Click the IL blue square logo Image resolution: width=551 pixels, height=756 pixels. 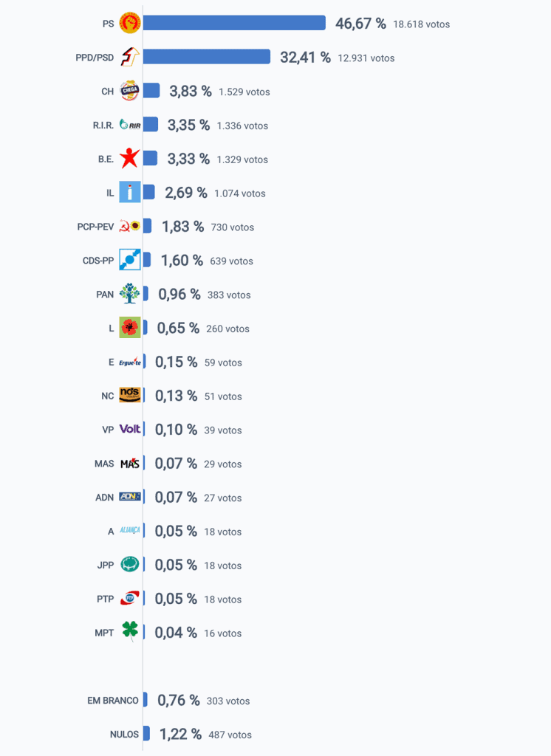(x=130, y=192)
